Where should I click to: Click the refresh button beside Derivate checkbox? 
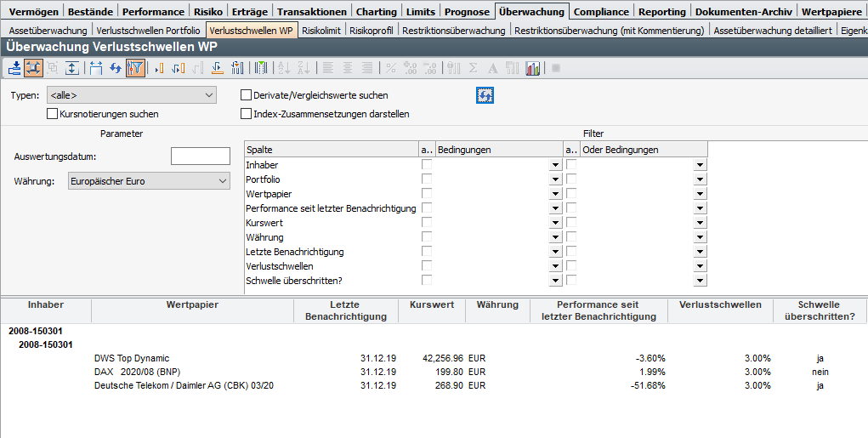(485, 95)
